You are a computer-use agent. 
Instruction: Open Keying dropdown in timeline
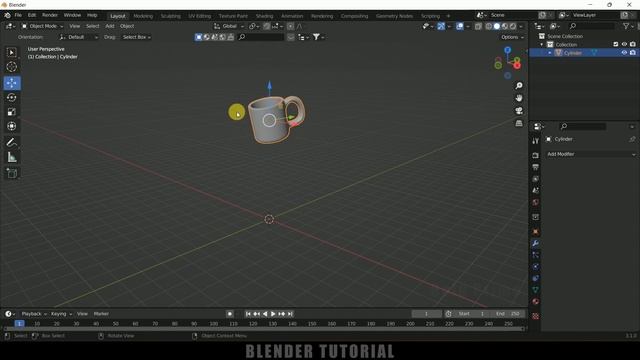(x=61, y=314)
